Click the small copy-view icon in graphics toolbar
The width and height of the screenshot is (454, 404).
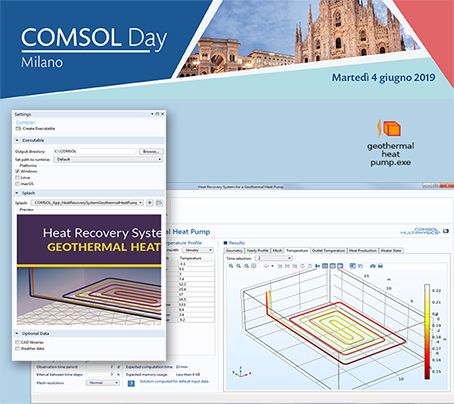pyautogui.click(x=360, y=266)
